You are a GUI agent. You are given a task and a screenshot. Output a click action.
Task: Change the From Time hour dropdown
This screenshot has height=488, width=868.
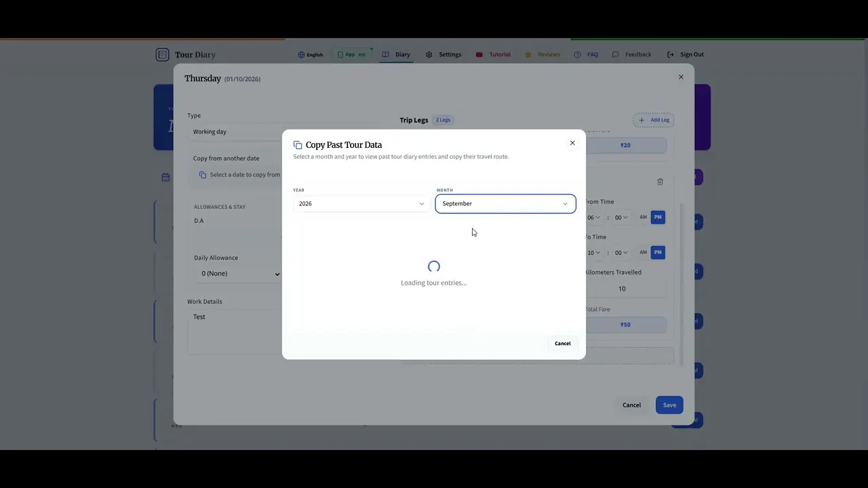click(x=593, y=218)
